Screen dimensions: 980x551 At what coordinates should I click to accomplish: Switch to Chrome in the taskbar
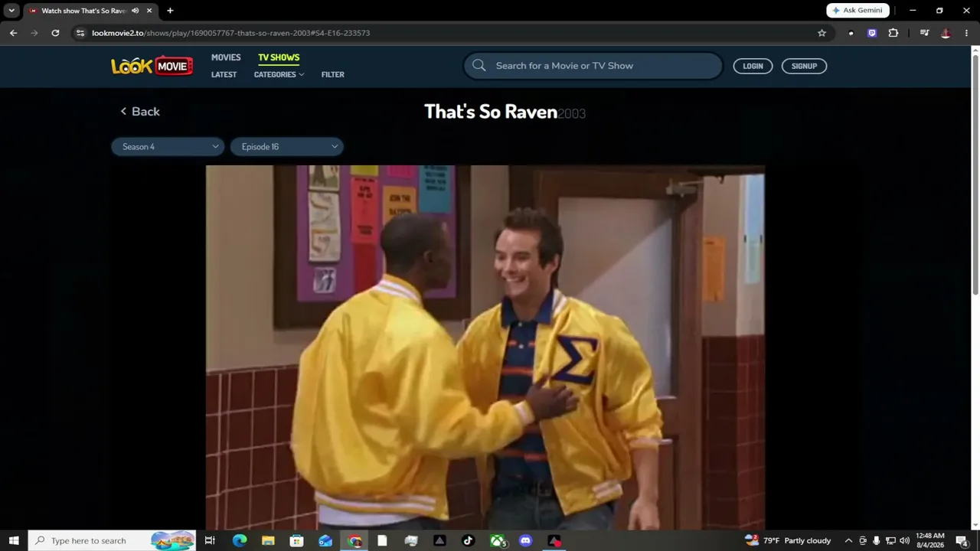tap(355, 540)
